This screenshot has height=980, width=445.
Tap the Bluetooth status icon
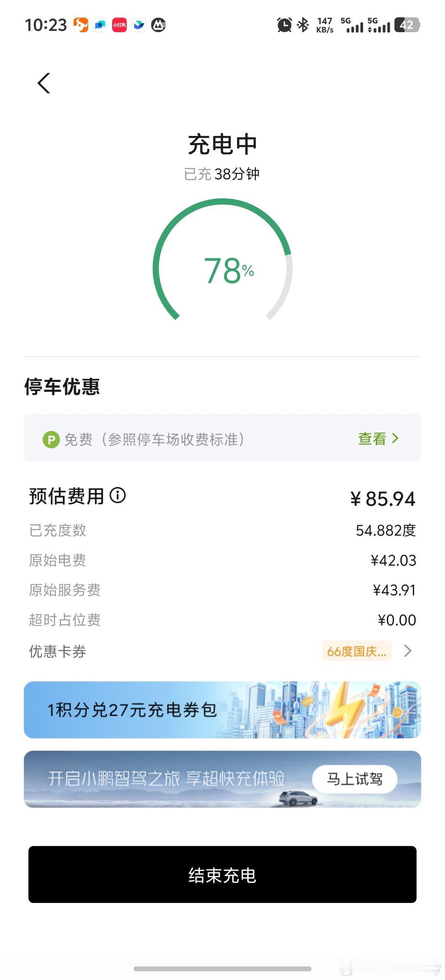303,25
